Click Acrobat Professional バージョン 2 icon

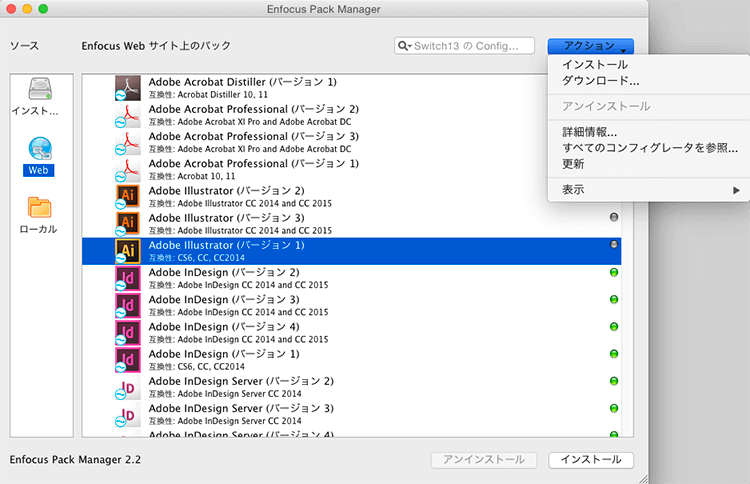[128, 115]
